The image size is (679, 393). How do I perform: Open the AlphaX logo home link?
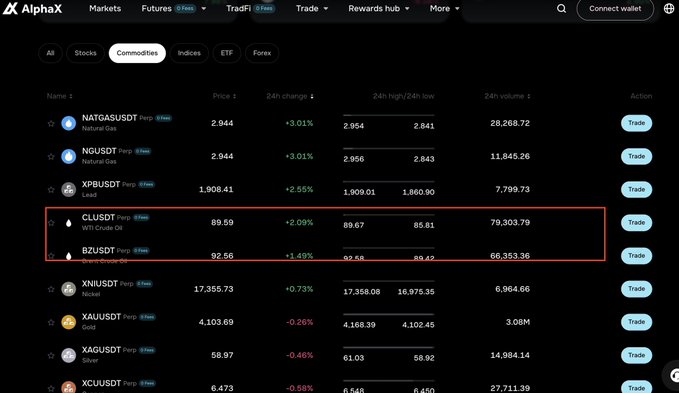pos(32,8)
